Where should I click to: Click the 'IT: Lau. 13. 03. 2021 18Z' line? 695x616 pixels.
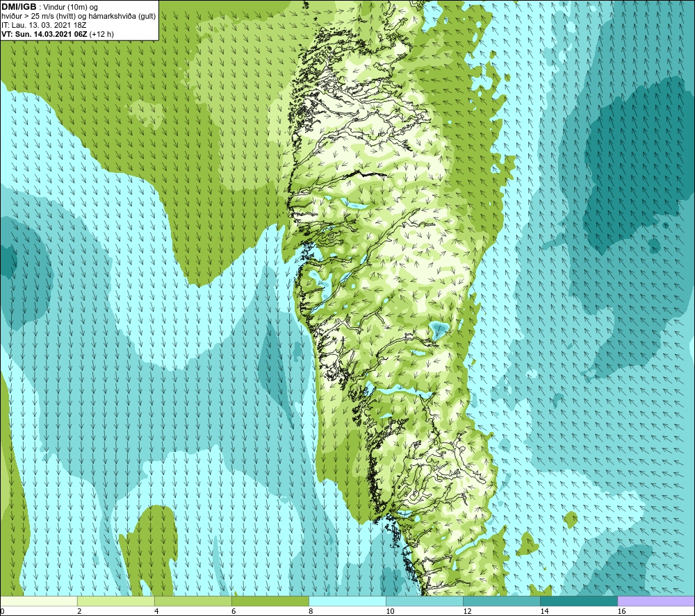point(44,25)
